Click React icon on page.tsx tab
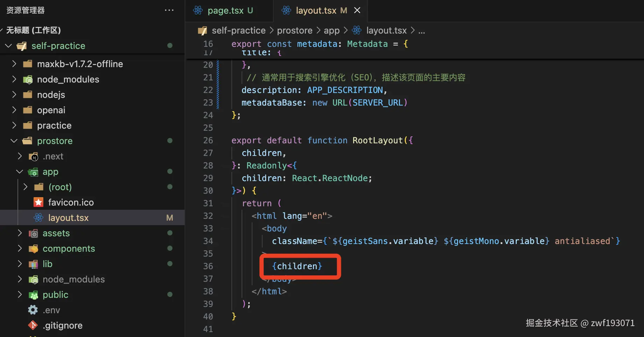The height and width of the screenshot is (337, 644). click(x=198, y=10)
